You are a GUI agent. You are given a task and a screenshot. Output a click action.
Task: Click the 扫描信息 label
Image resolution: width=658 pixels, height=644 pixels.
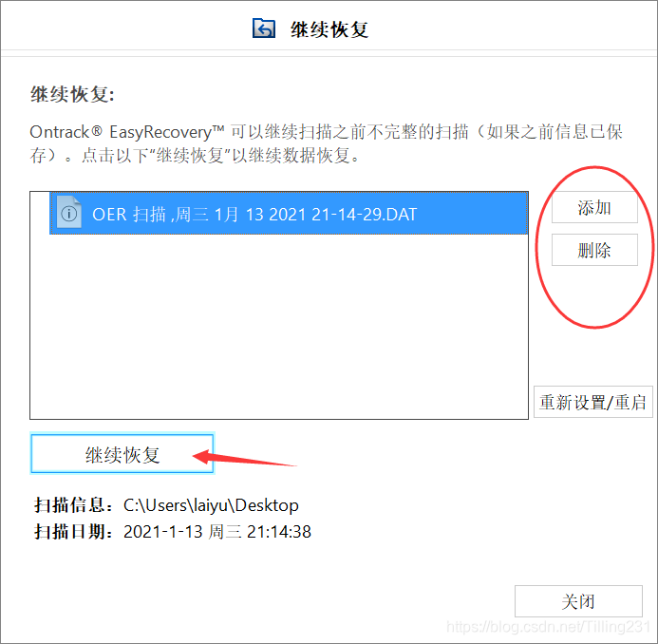(73, 505)
